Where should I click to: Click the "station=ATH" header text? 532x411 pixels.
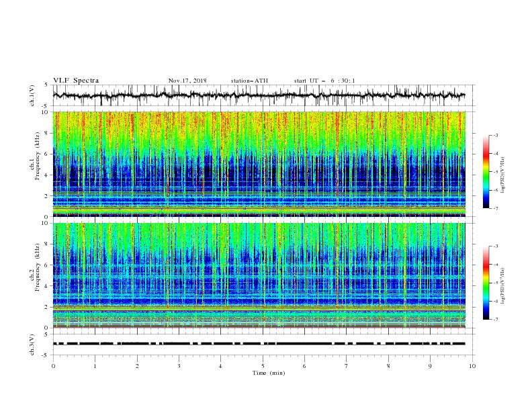tap(249, 81)
